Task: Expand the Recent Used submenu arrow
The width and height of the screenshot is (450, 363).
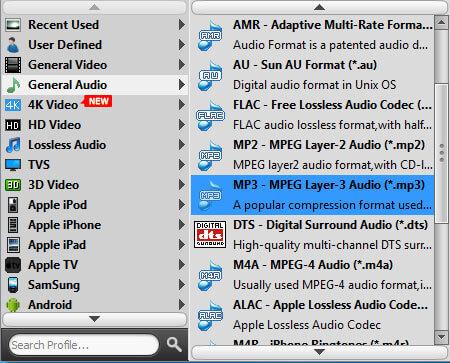Action: click(182, 25)
